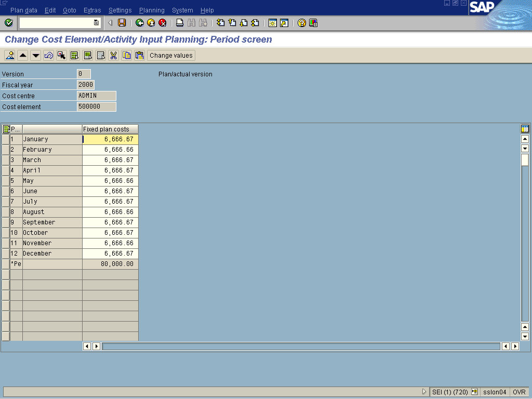Screen dimensions: 532x399
Task: Select the January row selector box
Action: point(6,139)
